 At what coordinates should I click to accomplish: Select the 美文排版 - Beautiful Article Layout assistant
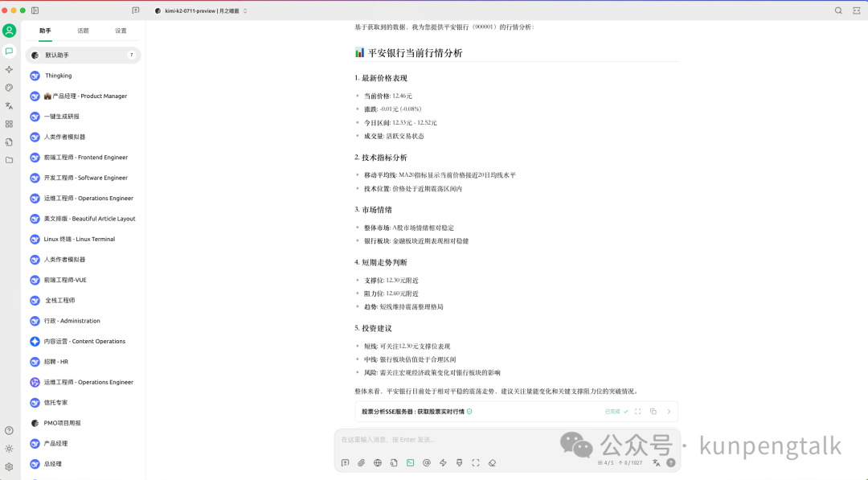click(x=83, y=219)
